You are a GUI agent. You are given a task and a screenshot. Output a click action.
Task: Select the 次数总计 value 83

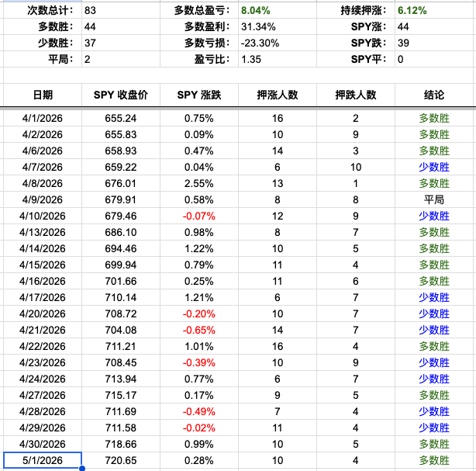[121, 10]
